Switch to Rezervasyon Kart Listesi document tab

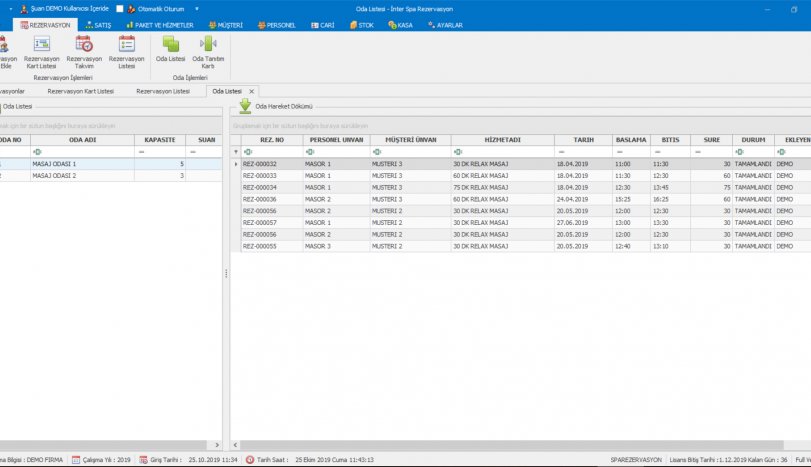pos(81,91)
